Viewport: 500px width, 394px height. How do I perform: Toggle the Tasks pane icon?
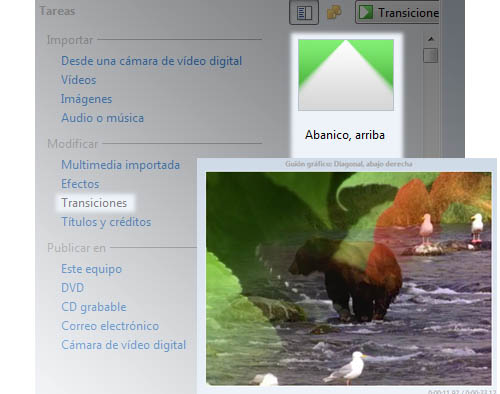pos(304,12)
